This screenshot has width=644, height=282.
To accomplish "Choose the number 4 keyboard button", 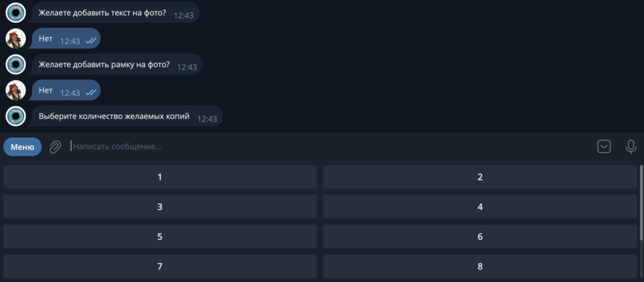I will click(x=480, y=206).
